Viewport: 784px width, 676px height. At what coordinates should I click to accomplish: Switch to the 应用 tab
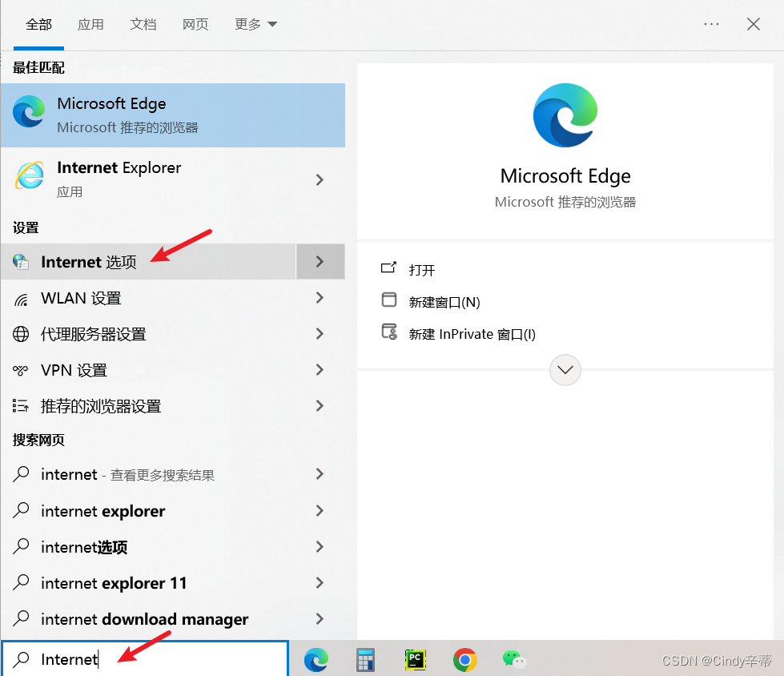click(x=90, y=24)
